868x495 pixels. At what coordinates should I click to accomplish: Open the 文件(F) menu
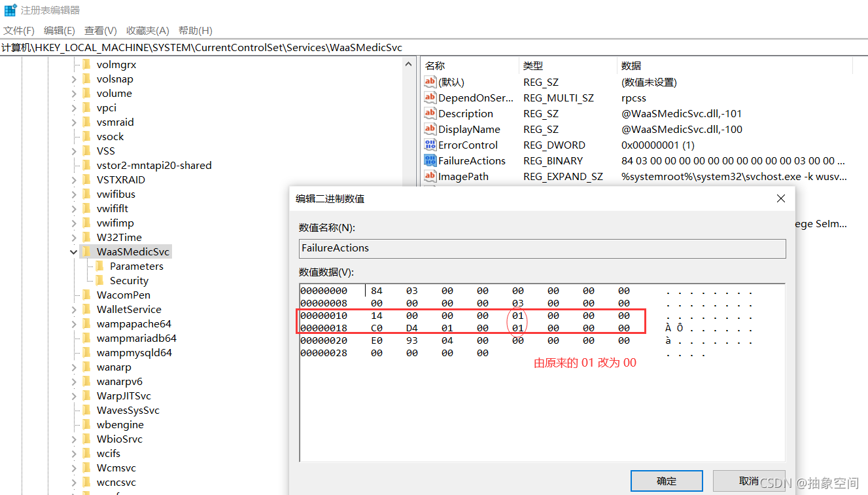pos(19,31)
